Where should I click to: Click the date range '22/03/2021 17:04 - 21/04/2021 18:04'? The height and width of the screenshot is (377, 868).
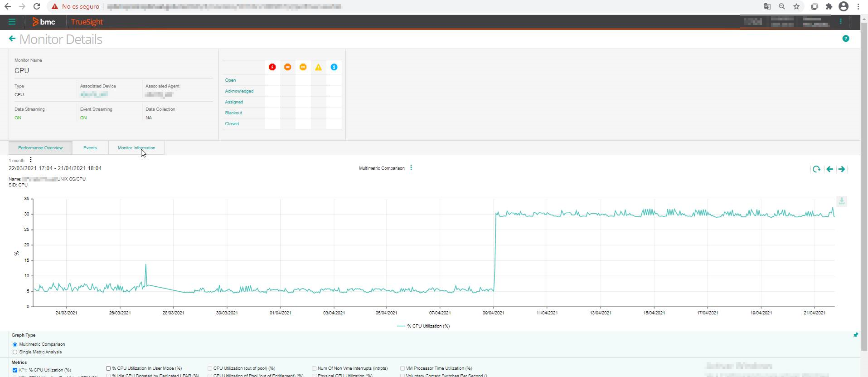click(55, 168)
